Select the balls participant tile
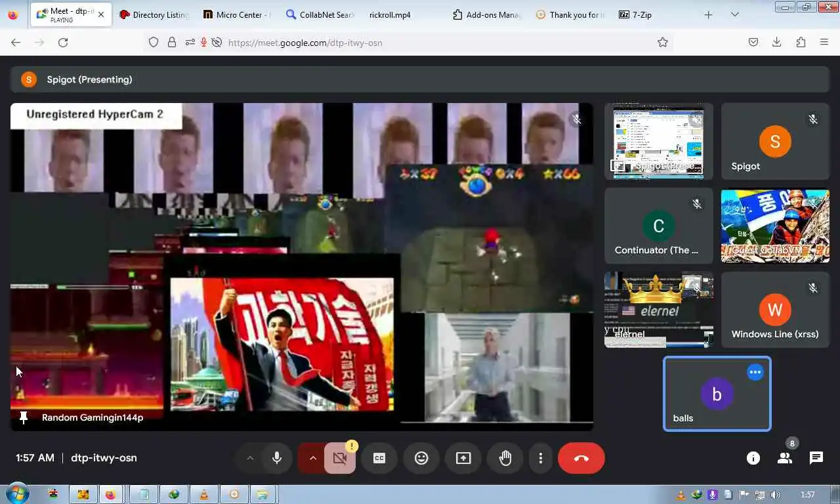 point(717,394)
